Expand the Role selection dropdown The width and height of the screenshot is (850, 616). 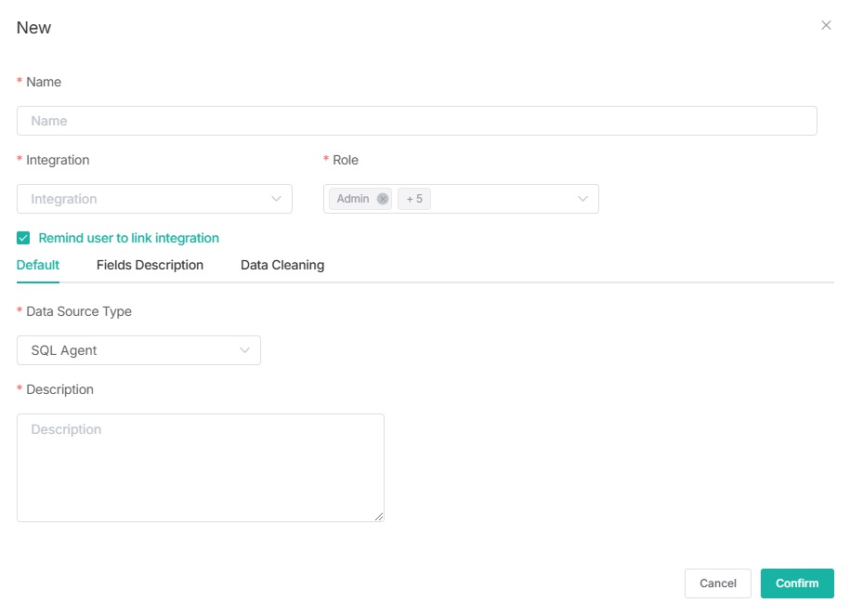coord(502,199)
